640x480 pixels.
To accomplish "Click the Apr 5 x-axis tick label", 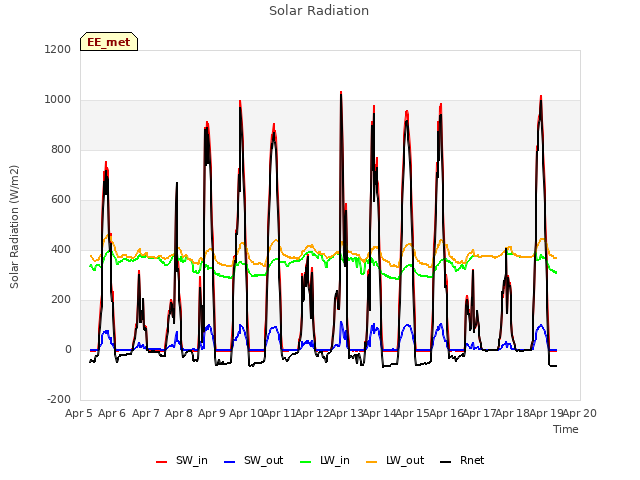I will point(79,413).
